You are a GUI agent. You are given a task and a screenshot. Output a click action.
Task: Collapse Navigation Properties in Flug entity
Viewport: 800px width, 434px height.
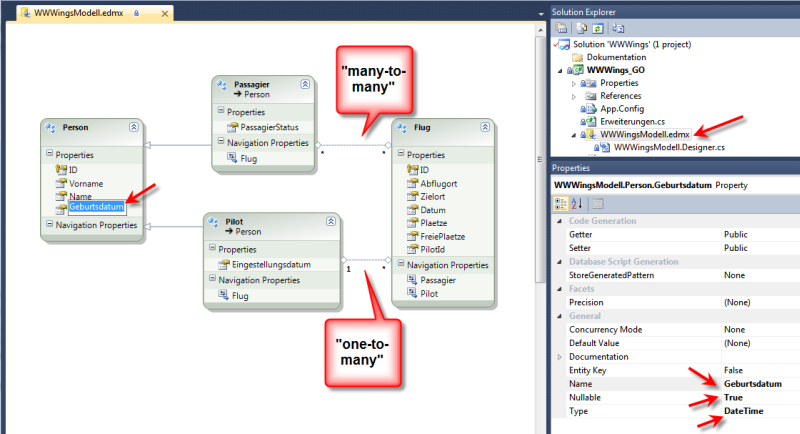(x=401, y=264)
